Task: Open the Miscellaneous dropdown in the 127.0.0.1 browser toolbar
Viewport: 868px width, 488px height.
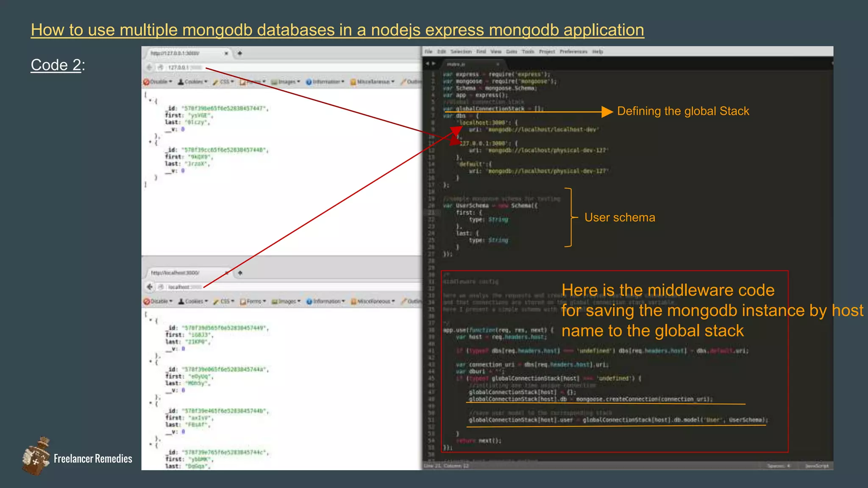Action: 373,81
